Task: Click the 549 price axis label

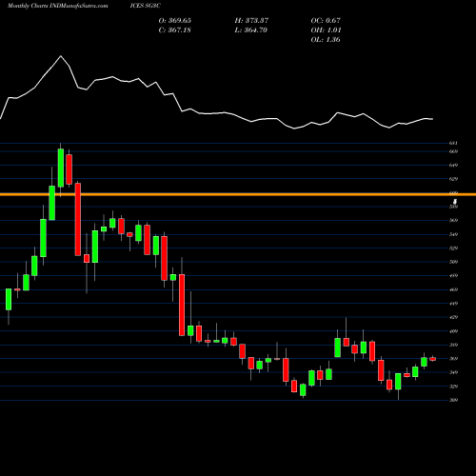Action: tap(453, 234)
